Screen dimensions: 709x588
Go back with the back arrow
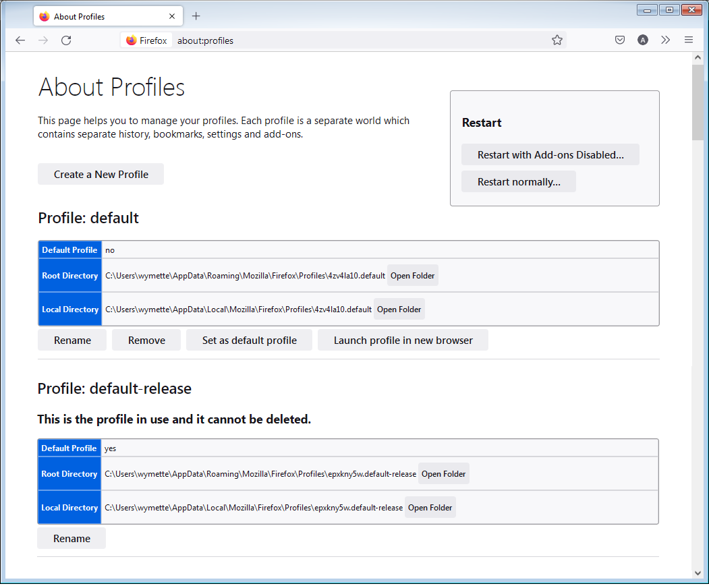pyautogui.click(x=20, y=40)
